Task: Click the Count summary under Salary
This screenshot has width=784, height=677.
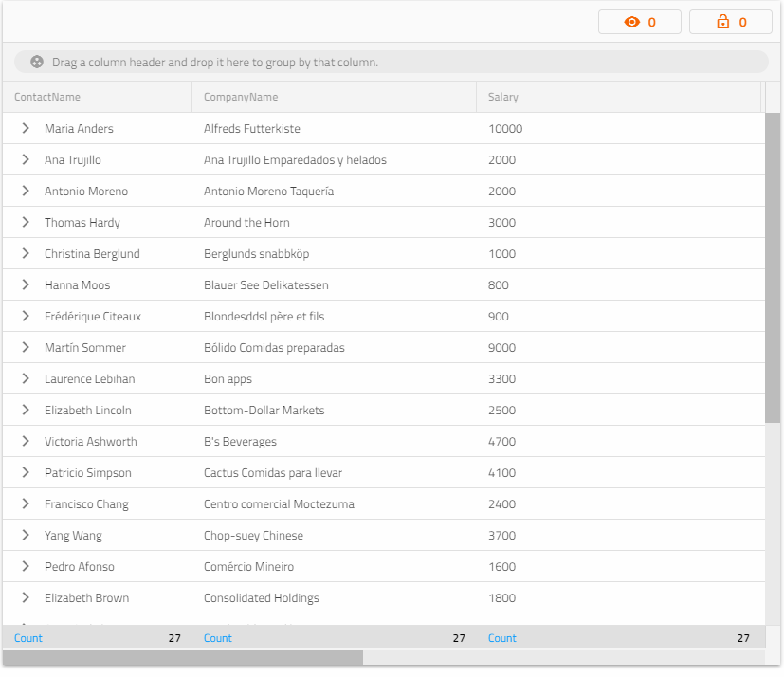Action: point(618,637)
